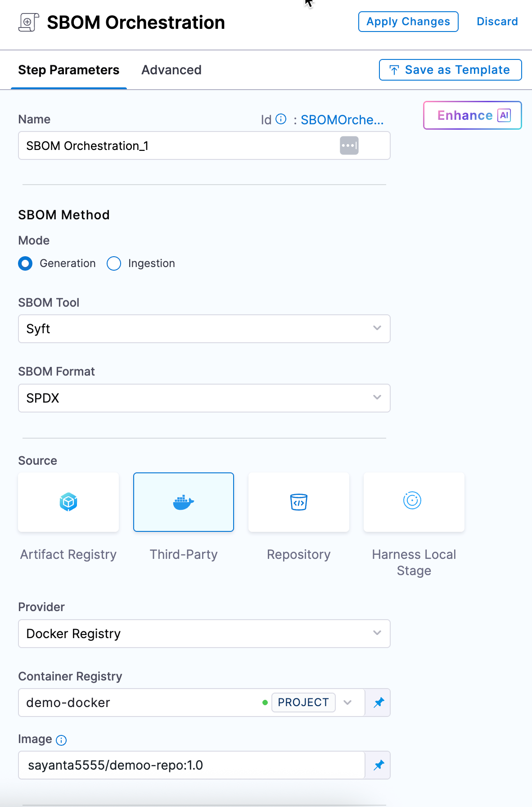Open the Step Parameters tab
532x807 pixels.
[x=69, y=70]
